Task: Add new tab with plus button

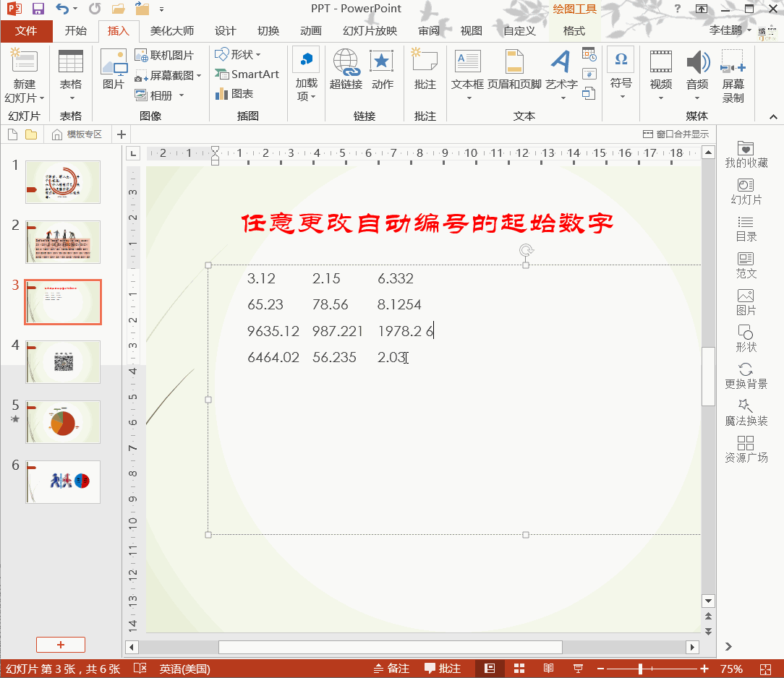Action: [121, 134]
